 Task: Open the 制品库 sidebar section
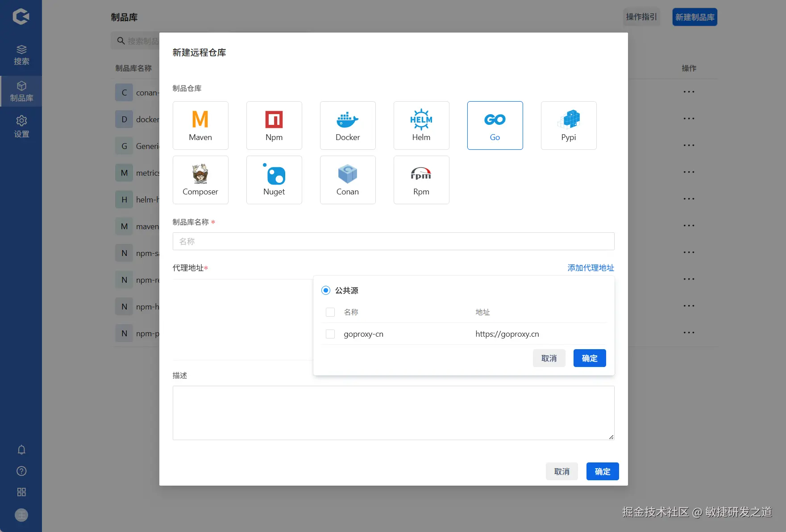click(x=21, y=91)
